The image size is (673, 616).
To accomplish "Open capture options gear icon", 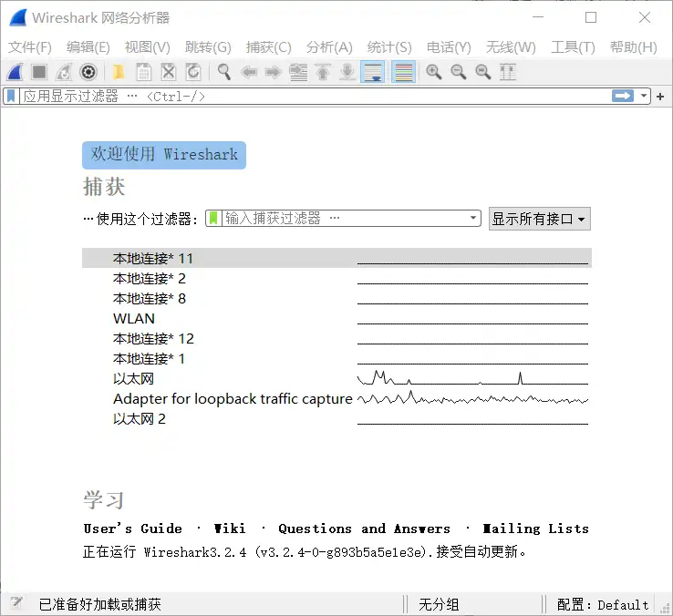I will click(88, 72).
